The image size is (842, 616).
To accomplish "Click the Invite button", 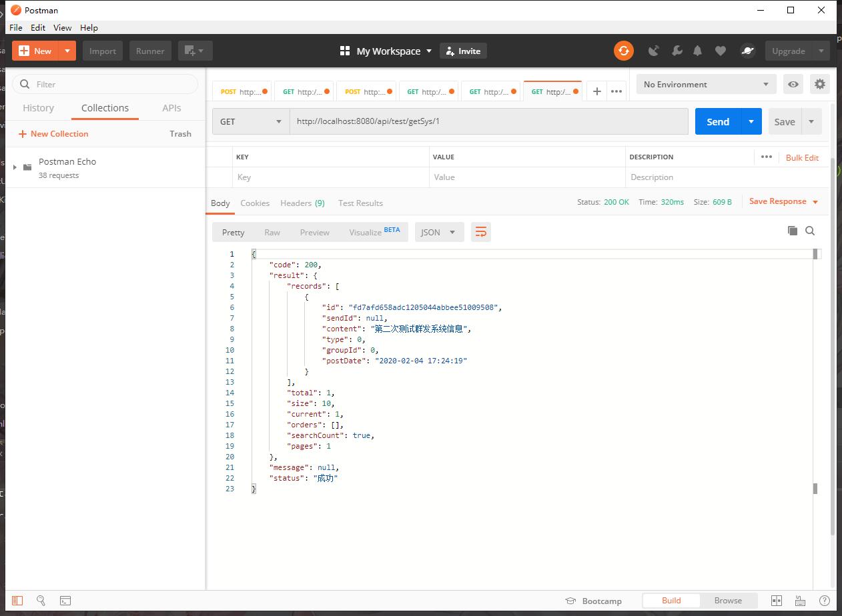I will tap(463, 51).
